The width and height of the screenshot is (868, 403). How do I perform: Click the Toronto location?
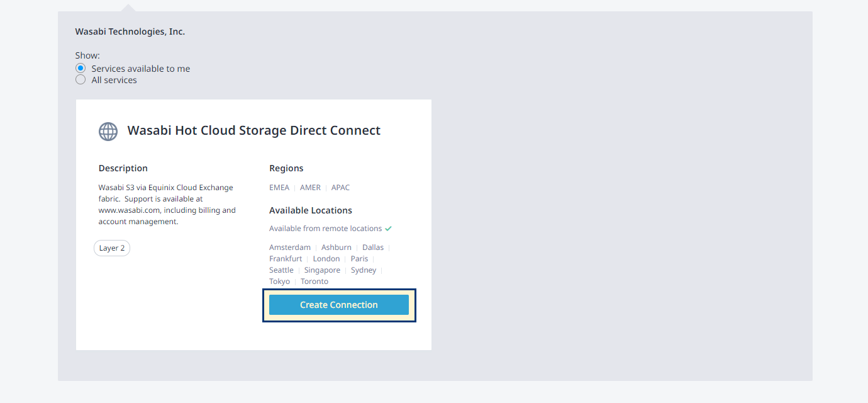(x=314, y=281)
